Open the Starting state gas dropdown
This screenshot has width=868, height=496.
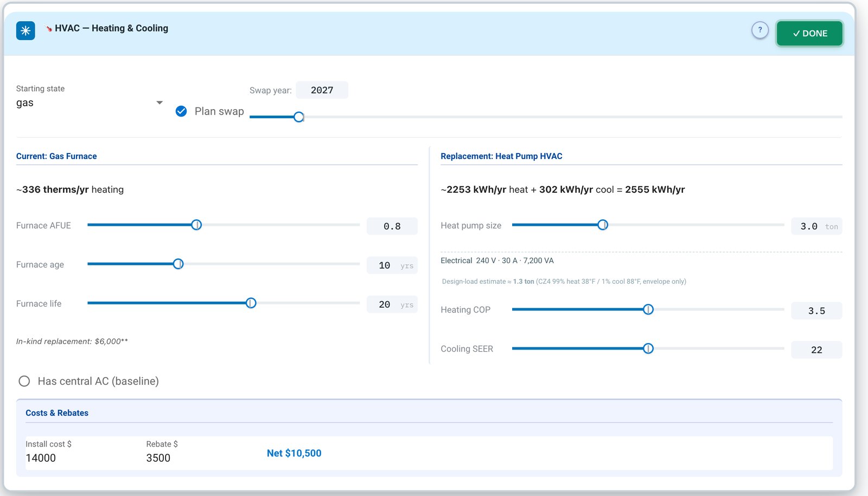click(x=90, y=103)
